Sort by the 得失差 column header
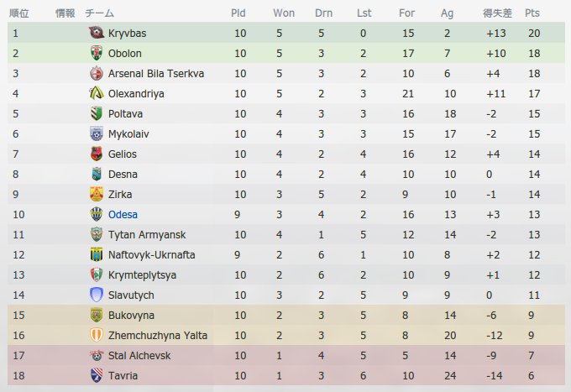This screenshot has height=392, width=571. coord(497,13)
